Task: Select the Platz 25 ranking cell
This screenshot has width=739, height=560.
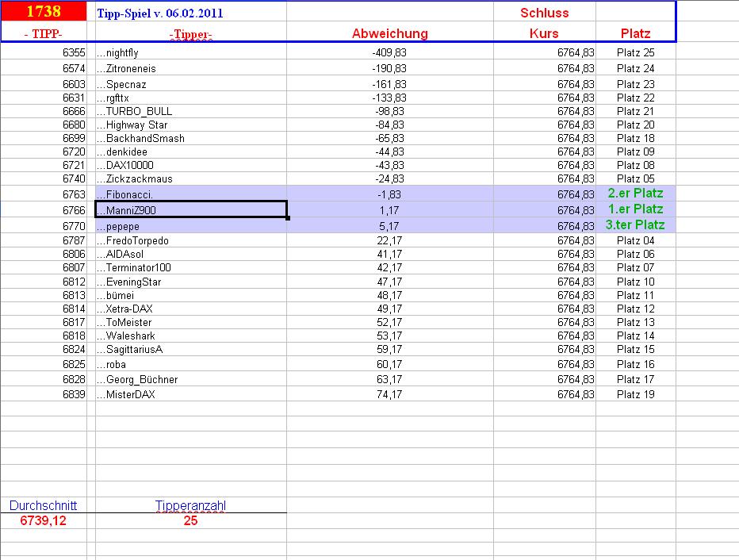Action: pyautogui.click(x=635, y=52)
